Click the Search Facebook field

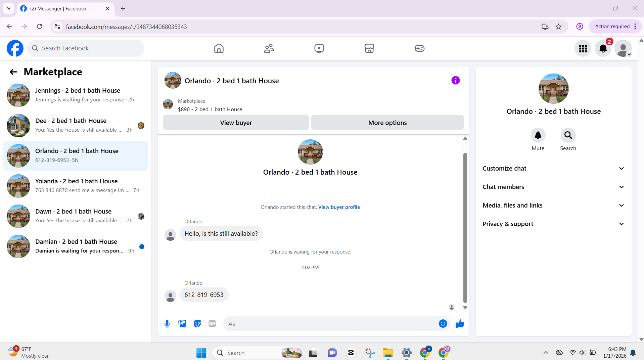(x=86, y=48)
